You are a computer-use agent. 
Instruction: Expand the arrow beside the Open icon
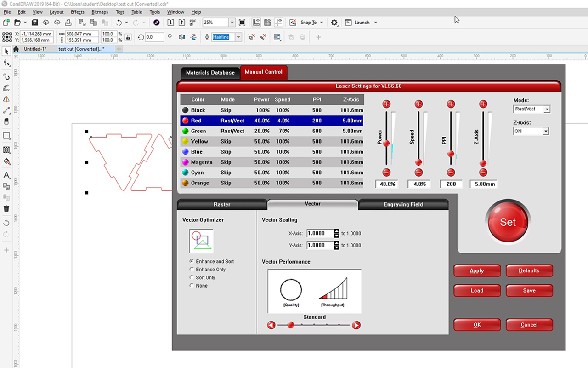[x=25, y=22]
